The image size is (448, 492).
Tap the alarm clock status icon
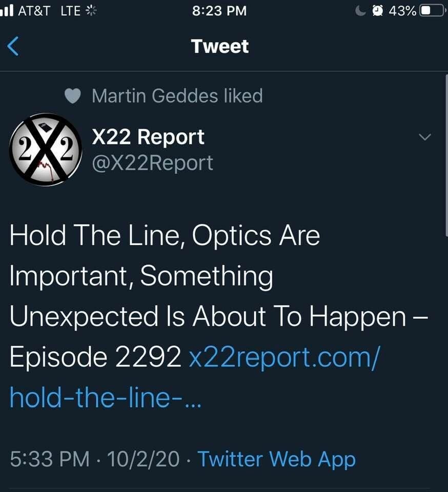pyautogui.click(x=378, y=10)
